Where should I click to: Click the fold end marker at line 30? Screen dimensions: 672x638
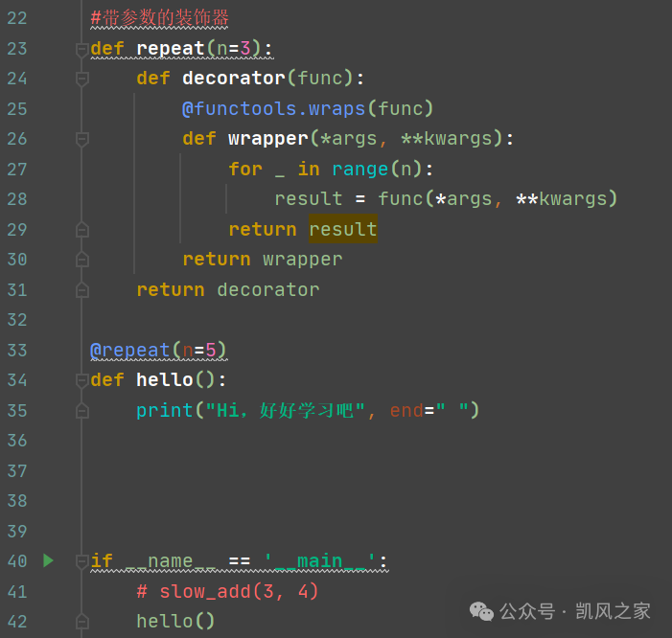coord(81,260)
